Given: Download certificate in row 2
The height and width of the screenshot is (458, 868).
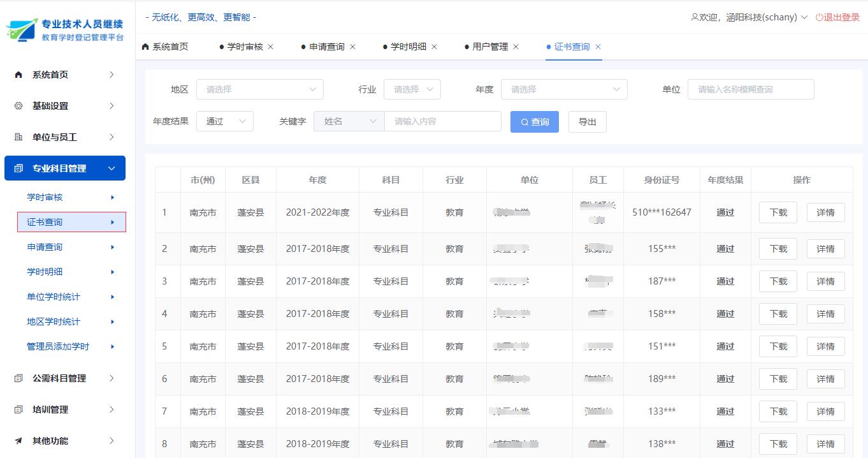Looking at the screenshot, I should pyautogui.click(x=778, y=249).
